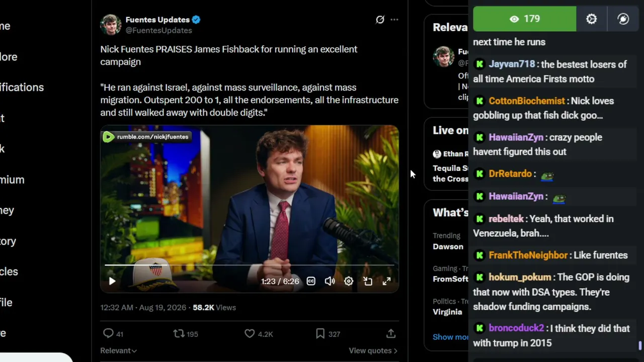Reply to the post via the comment icon

pyautogui.click(x=108, y=333)
